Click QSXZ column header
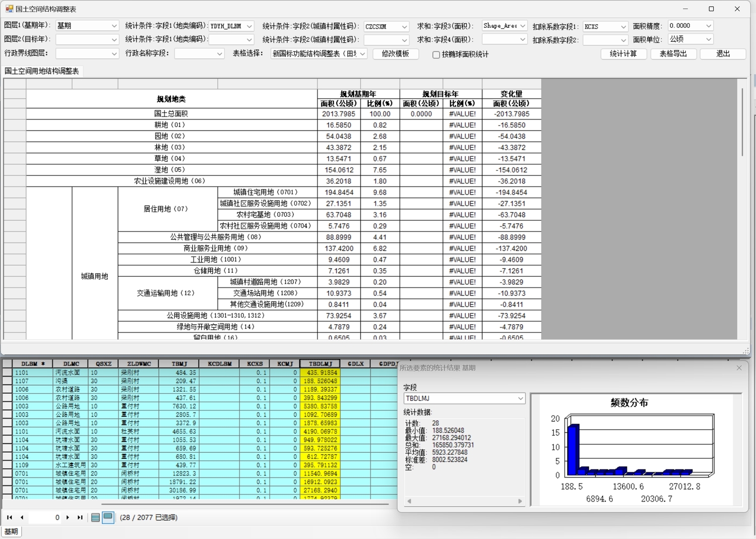Screen dimensions: 756x539 coord(103,364)
